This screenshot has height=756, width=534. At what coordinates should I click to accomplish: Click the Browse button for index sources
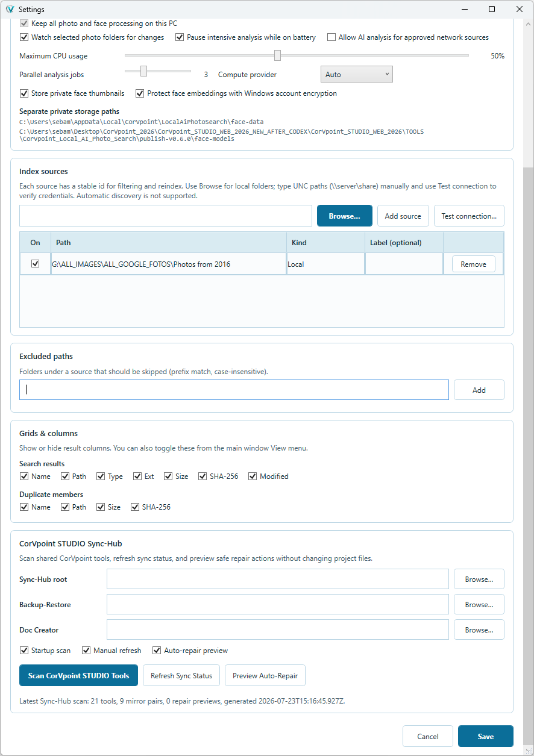point(345,216)
